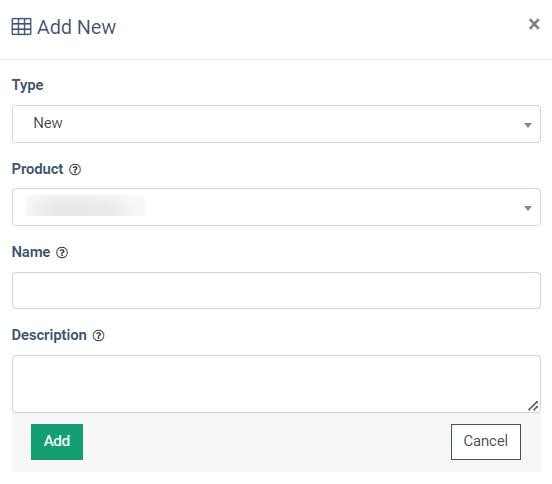Click the blurred selected product value
Screen dimensions: 552x484
point(86,206)
